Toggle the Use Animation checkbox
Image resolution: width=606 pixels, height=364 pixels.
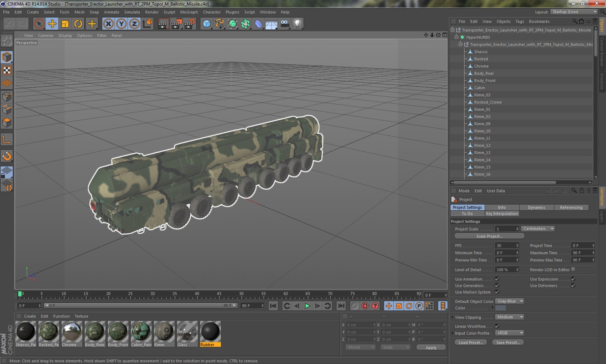tap(497, 279)
